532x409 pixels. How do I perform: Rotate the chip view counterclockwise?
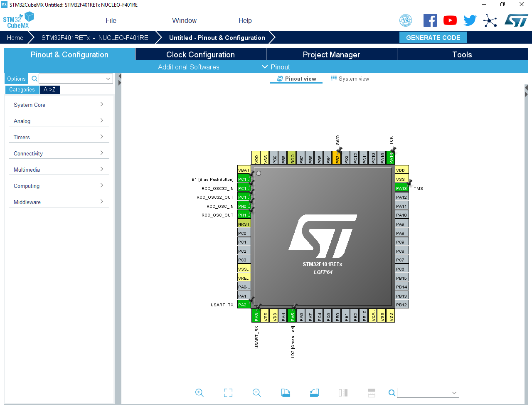coord(314,393)
